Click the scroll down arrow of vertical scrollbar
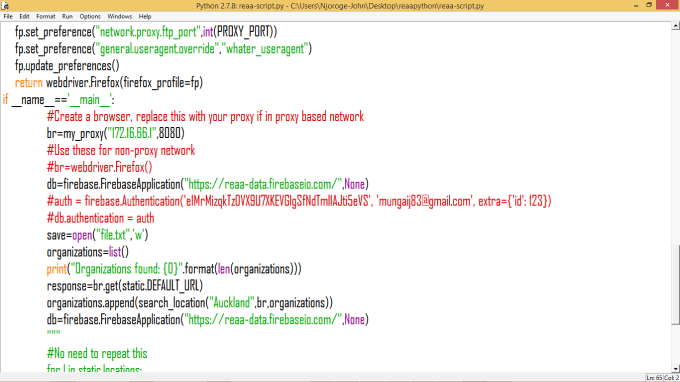Image resolution: width=680 pixels, height=382 pixels. point(676,369)
